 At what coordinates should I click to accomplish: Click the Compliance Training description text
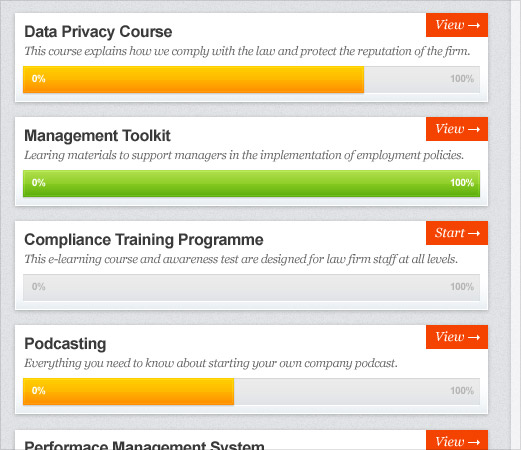(x=241, y=259)
